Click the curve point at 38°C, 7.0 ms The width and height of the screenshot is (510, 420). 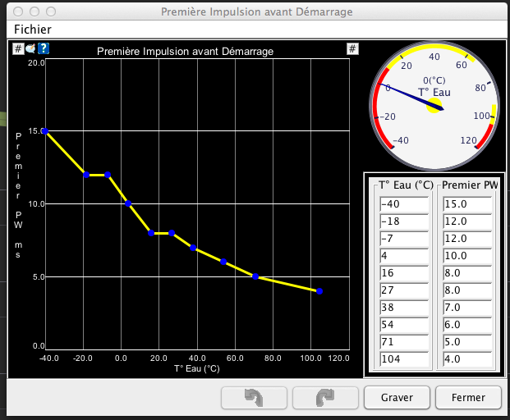coord(193,248)
